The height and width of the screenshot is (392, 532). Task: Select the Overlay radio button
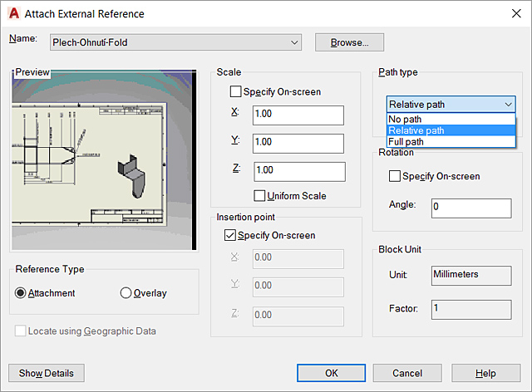[x=126, y=293]
